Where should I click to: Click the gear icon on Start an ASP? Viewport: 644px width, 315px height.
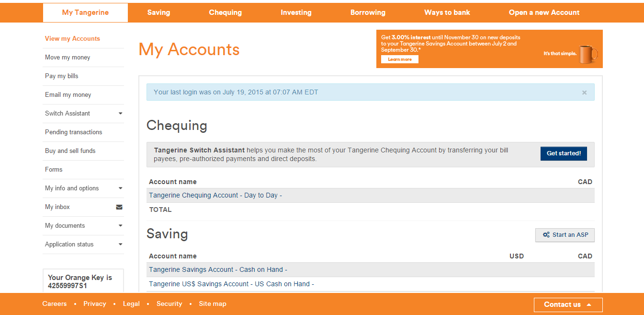(546, 235)
